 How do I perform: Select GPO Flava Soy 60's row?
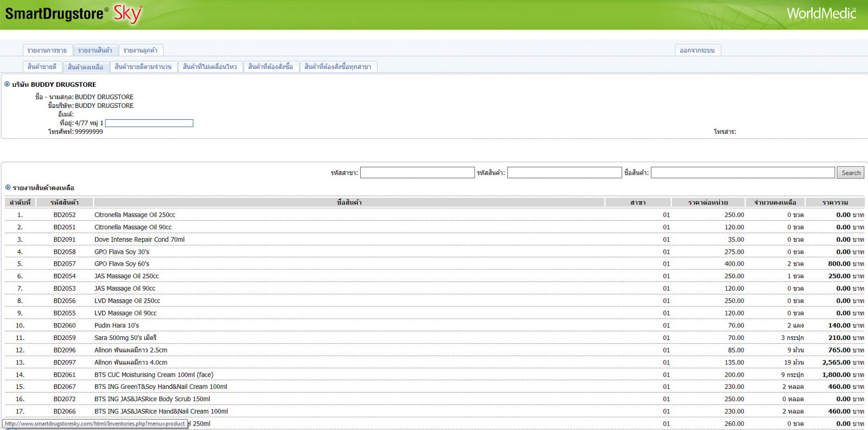(x=434, y=264)
